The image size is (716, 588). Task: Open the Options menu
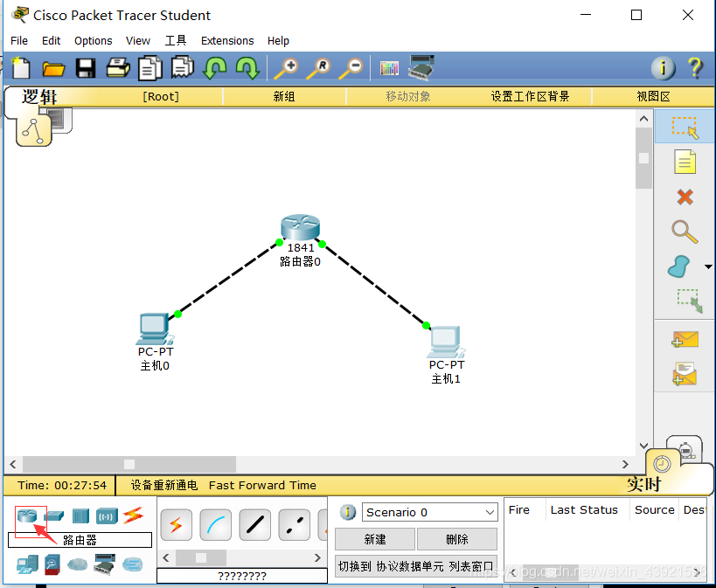(x=94, y=41)
